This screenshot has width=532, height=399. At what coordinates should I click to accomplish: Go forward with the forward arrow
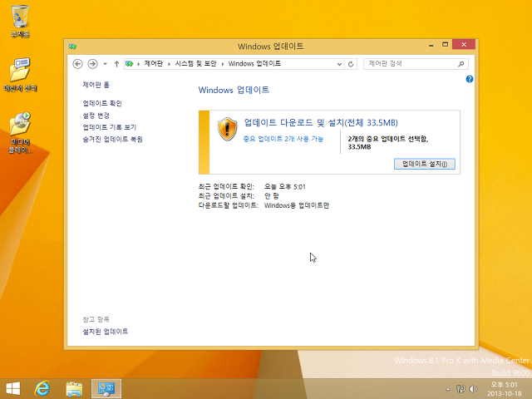pyautogui.click(x=92, y=64)
